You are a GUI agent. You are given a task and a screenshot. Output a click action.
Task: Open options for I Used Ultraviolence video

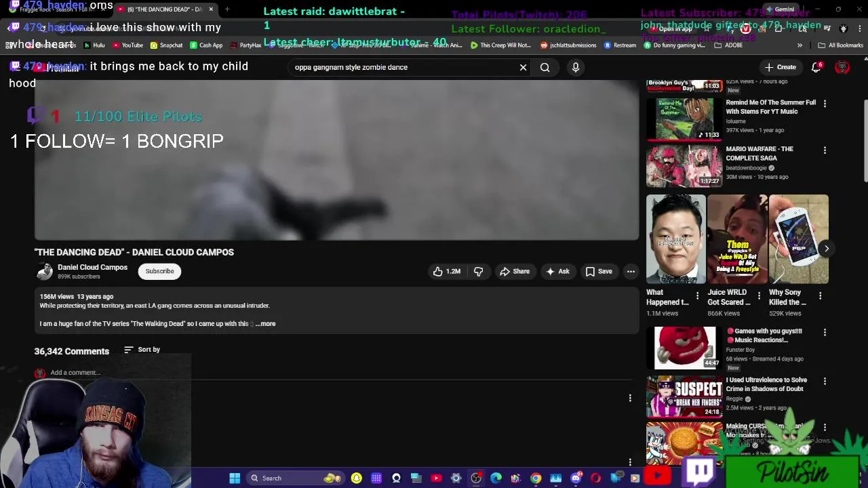tap(825, 381)
